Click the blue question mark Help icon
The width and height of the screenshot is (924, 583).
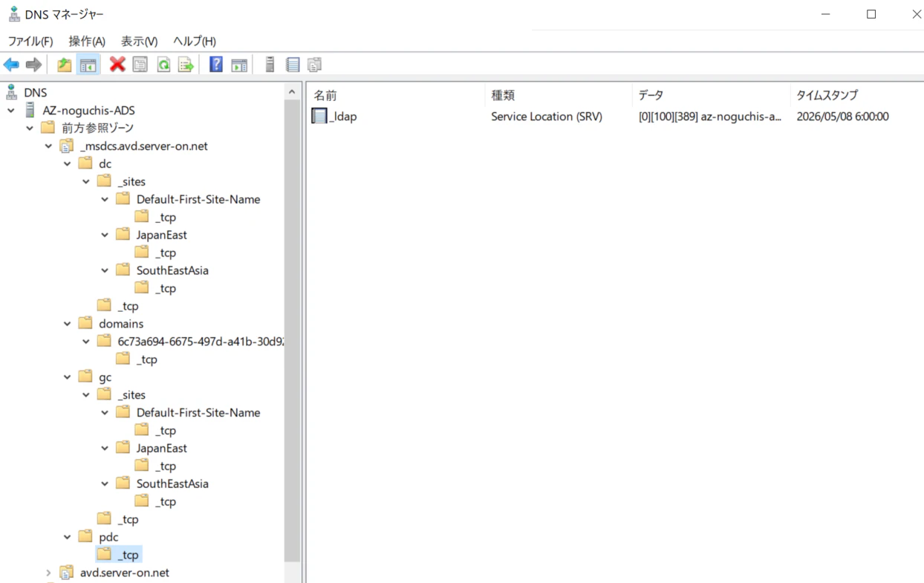(216, 65)
